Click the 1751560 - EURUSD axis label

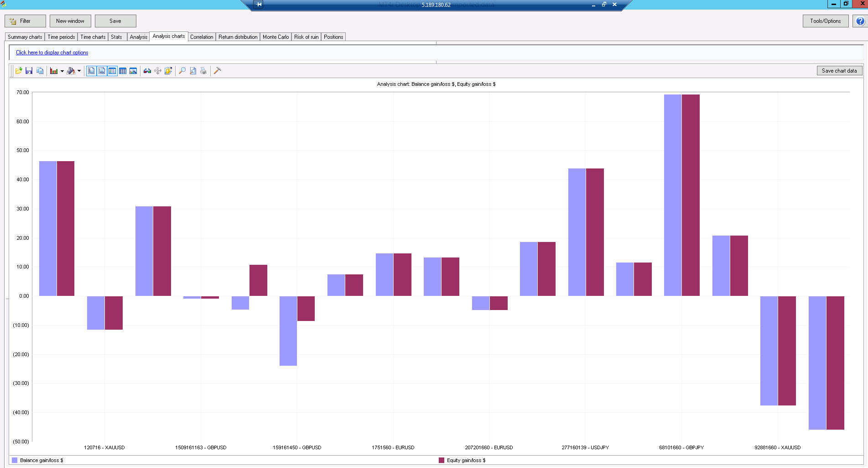click(x=393, y=447)
